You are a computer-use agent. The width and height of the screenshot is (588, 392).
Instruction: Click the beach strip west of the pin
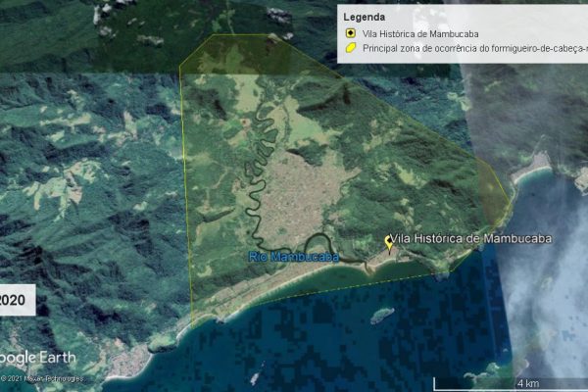(294, 274)
